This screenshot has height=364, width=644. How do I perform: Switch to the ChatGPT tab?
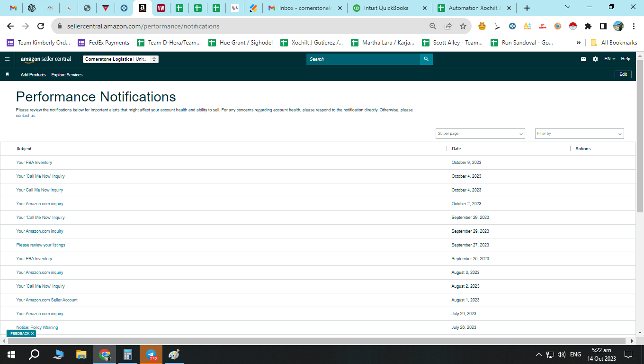point(32,8)
